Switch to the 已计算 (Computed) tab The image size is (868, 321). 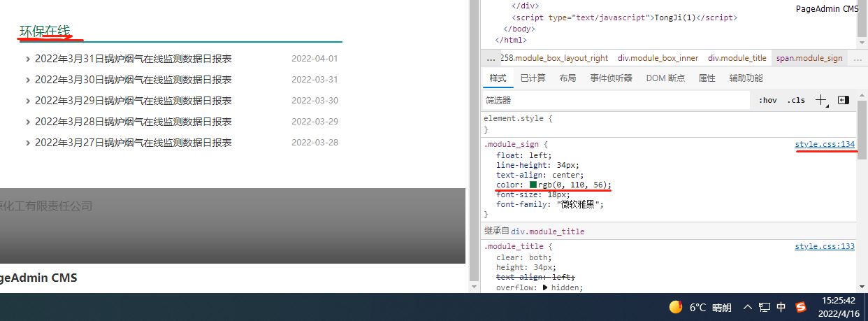click(533, 78)
